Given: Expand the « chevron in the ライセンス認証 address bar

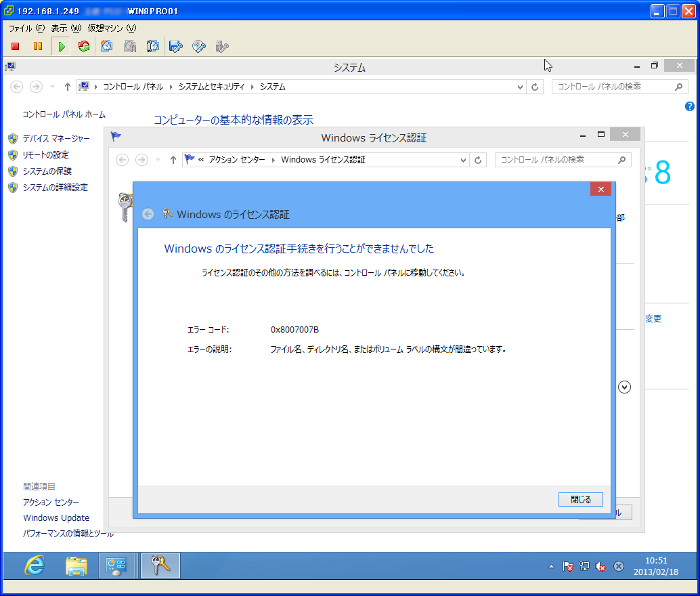Looking at the screenshot, I should click(201, 160).
